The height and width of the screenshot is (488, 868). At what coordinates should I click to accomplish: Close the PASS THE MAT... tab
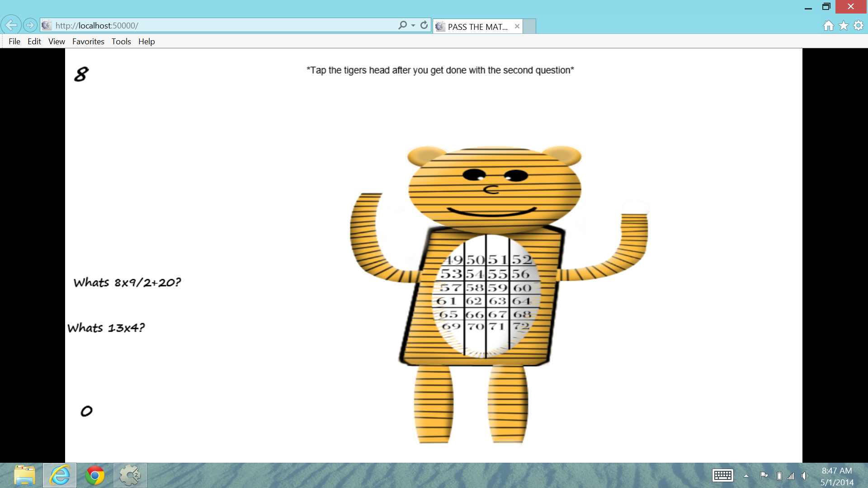pyautogui.click(x=517, y=27)
